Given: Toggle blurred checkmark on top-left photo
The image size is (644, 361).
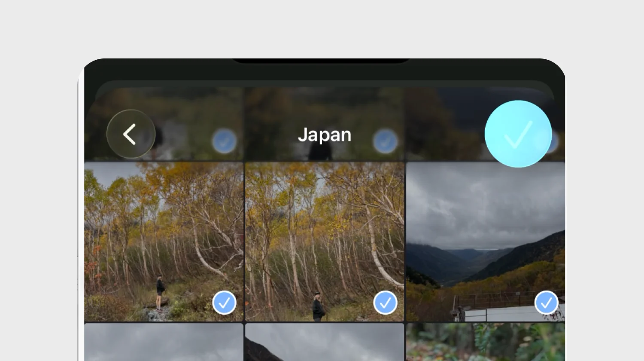Looking at the screenshot, I should [x=224, y=141].
